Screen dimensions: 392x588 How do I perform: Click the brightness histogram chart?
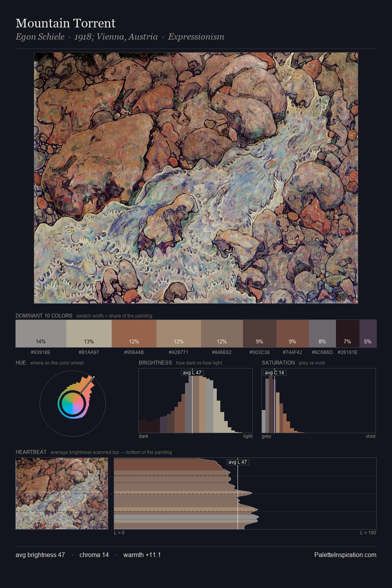pos(196,401)
